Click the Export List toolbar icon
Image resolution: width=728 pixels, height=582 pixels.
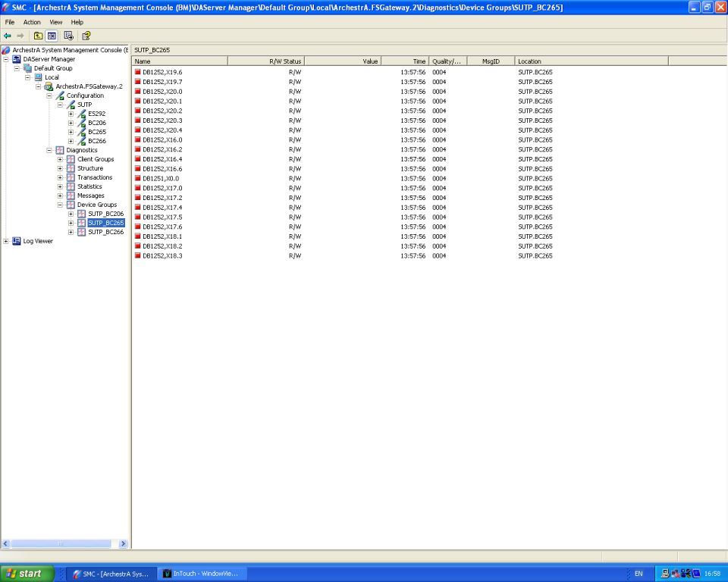(x=69, y=36)
